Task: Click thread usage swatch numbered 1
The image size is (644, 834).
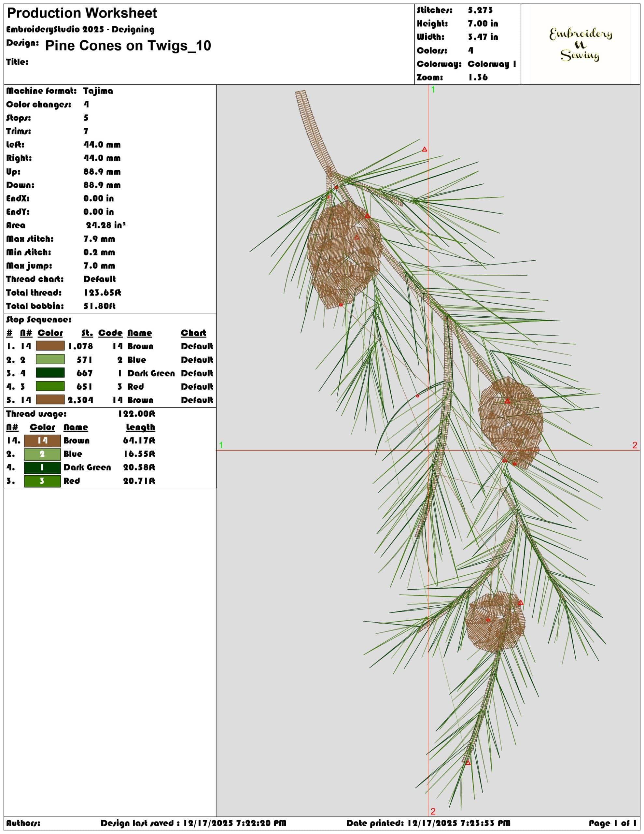Action: pos(42,467)
